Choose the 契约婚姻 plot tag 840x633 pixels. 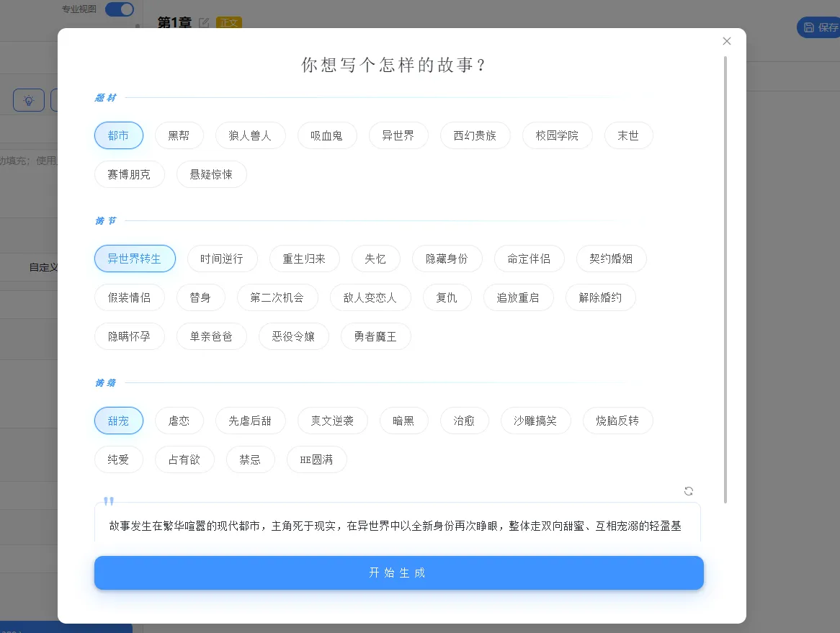[611, 259]
